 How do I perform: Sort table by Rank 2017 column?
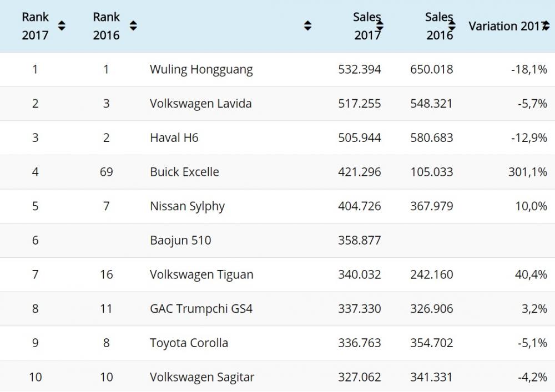point(62,26)
